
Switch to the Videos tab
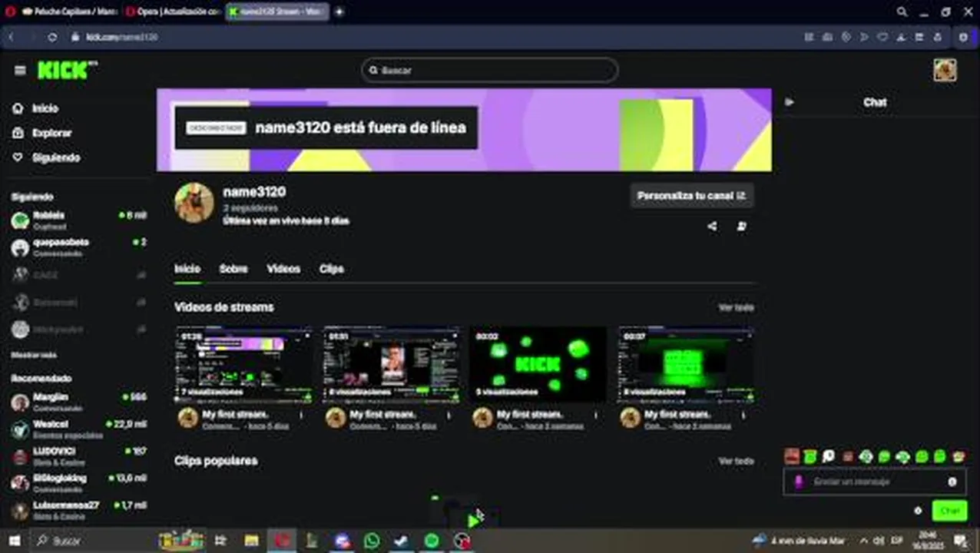coord(283,269)
